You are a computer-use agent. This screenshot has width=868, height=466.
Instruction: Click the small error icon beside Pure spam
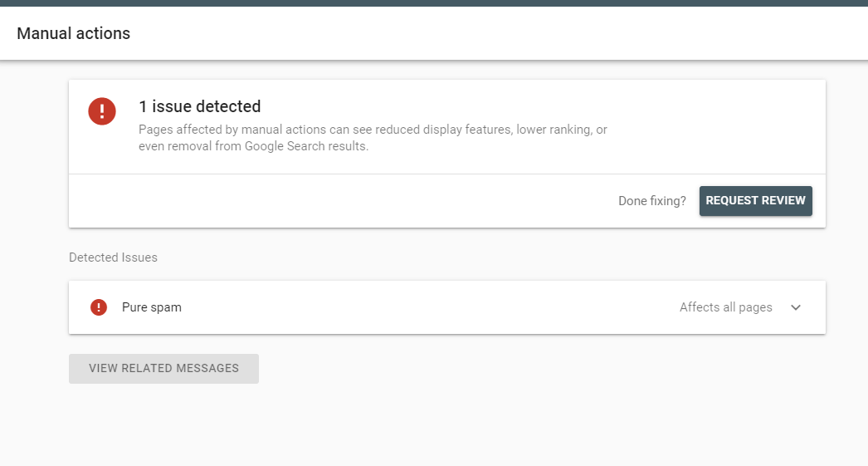pyautogui.click(x=99, y=307)
